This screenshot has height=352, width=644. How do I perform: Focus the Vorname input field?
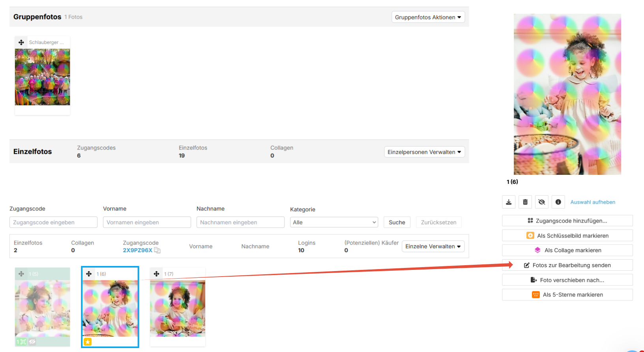147,222
